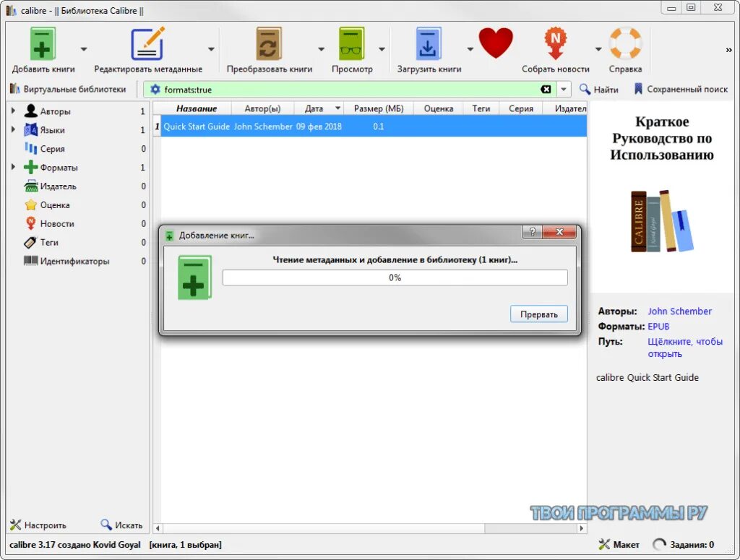Clear the search with X icon
The width and height of the screenshot is (740, 560).
[546, 89]
